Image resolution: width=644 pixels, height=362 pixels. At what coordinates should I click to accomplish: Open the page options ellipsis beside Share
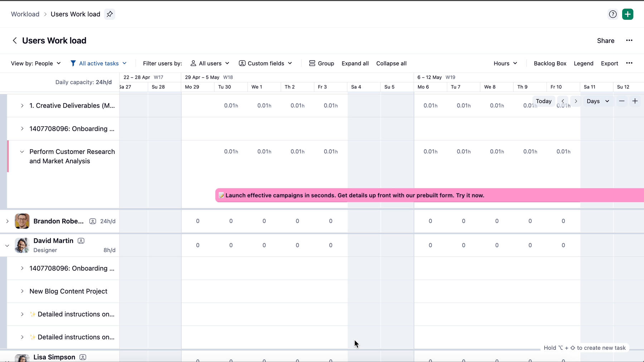(x=629, y=40)
